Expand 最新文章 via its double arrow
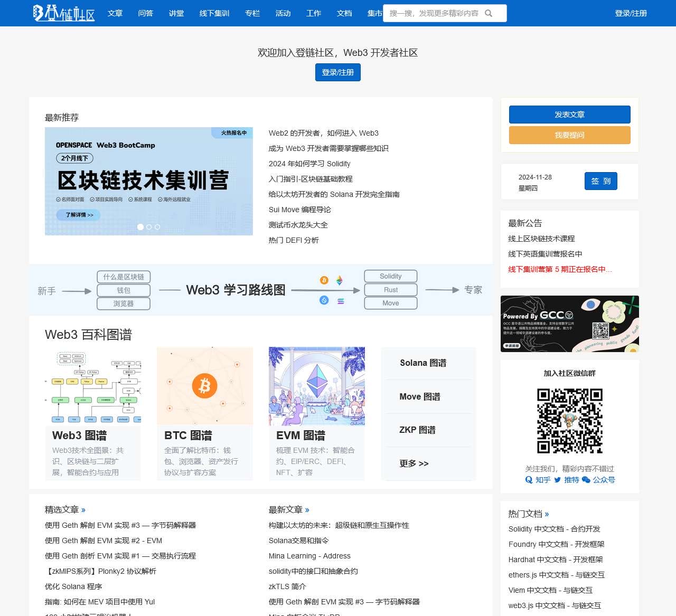The width and height of the screenshot is (676, 616). 307,510
